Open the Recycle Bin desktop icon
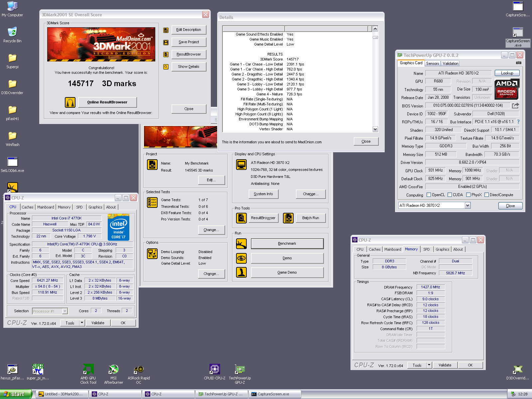This screenshot has width=532, height=399. point(12,35)
